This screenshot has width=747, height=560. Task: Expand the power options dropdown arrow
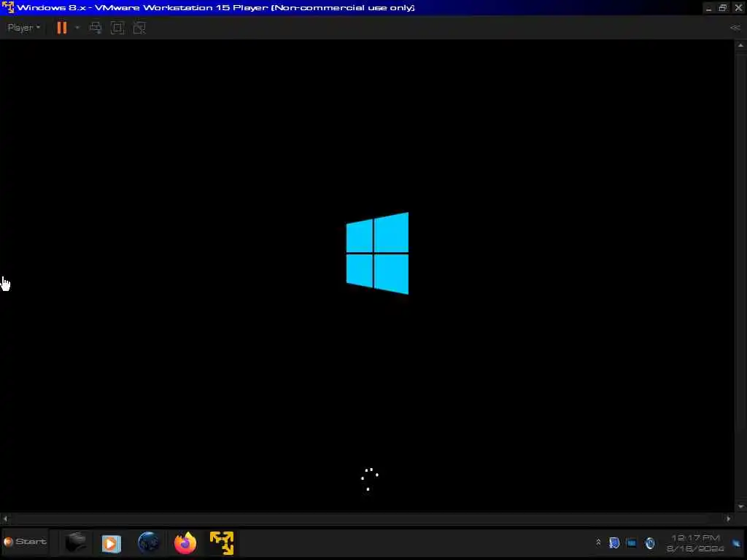pyautogui.click(x=77, y=28)
